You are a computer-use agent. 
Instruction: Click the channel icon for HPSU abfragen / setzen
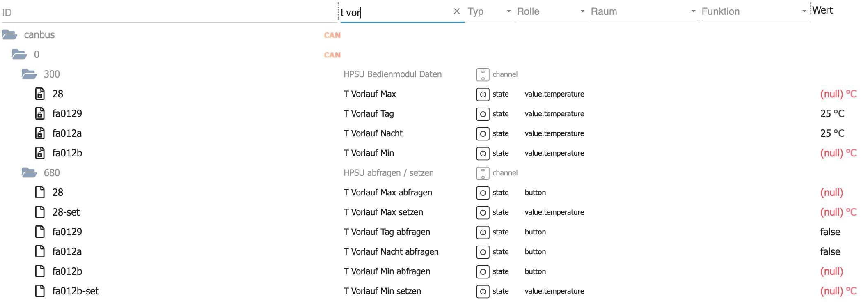pos(483,173)
